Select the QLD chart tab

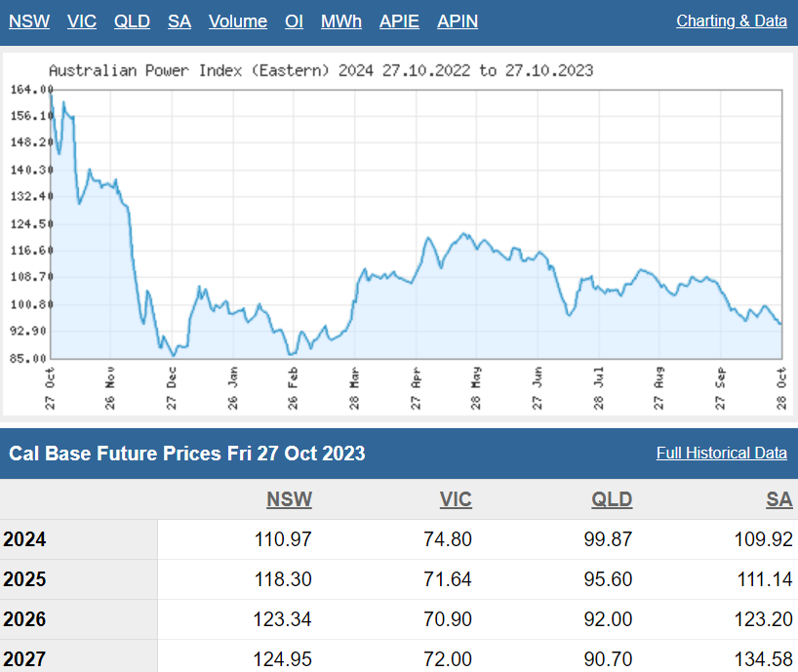[x=132, y=20]
